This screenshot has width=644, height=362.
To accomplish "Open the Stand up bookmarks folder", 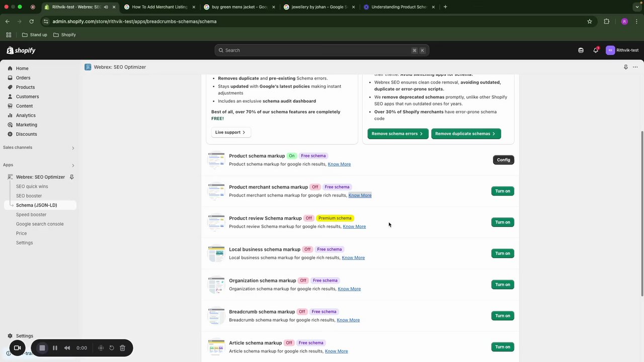I will click(x=35, y=35).
